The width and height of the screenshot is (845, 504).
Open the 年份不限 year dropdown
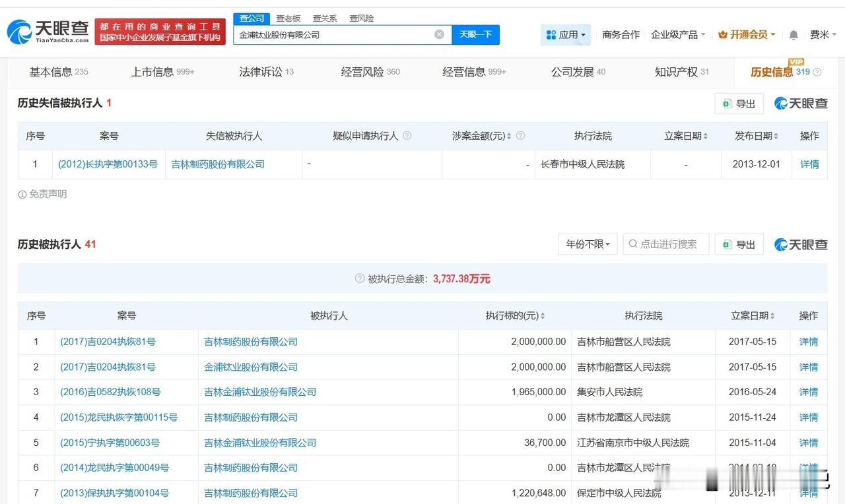coord(588,244)
